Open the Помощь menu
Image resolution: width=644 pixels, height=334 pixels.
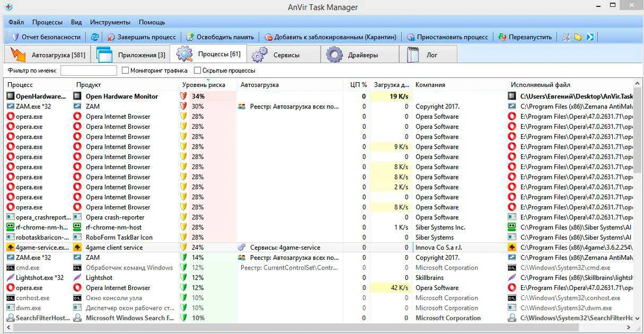click(x=152, y=22)
